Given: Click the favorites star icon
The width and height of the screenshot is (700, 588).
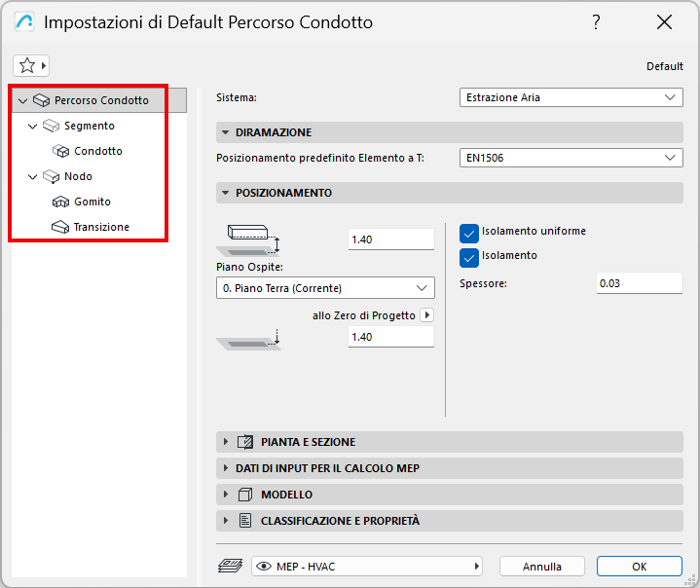Looking at the screenshot, I should point(27,65).
